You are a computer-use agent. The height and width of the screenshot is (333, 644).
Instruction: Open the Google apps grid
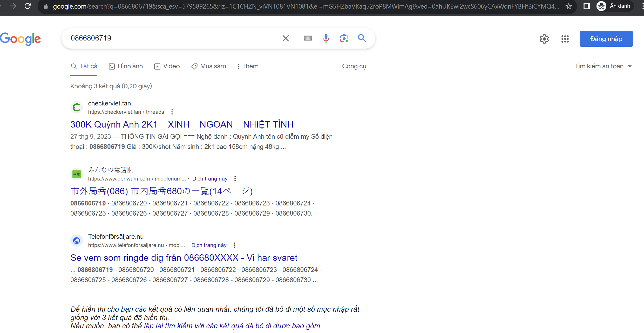click(x=565, y=39)
